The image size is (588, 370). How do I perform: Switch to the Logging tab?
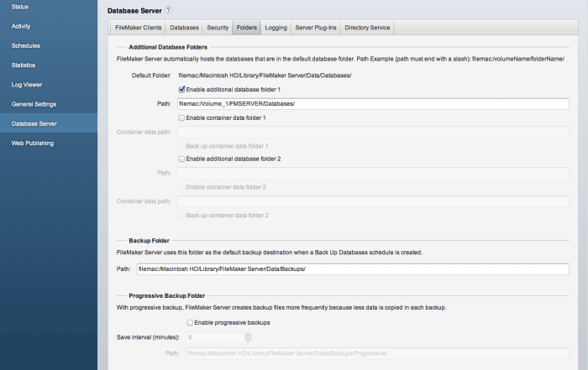(276, 28)
